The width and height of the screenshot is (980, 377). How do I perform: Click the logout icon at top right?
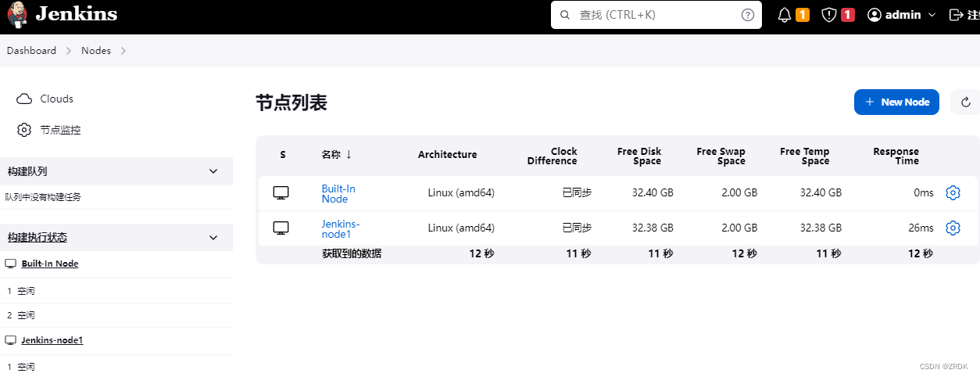(x=956, y=15)
